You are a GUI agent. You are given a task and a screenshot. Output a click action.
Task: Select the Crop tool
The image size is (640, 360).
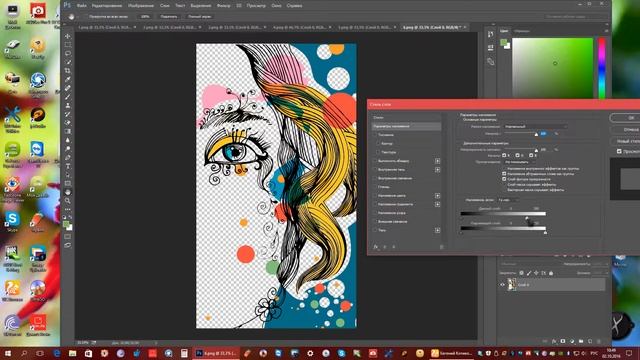tap(68, 71)
